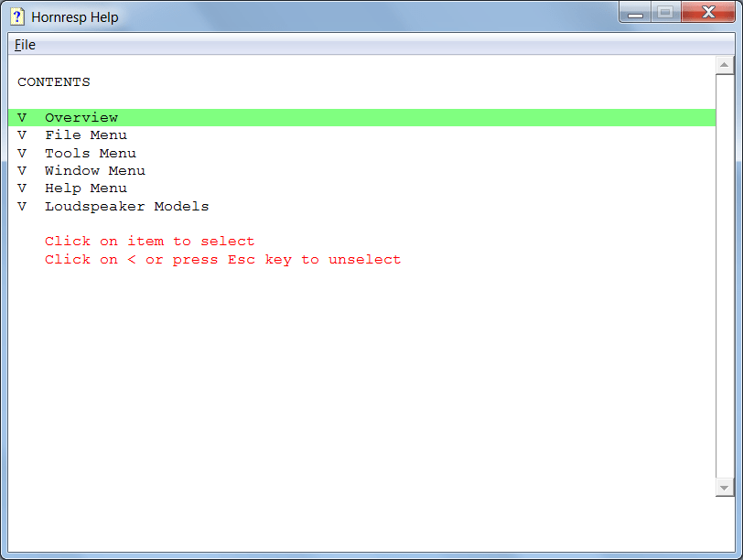This screenshot has height=560, width=743.
Task: Close the Hornresp Help window
Action: (708, 12)
